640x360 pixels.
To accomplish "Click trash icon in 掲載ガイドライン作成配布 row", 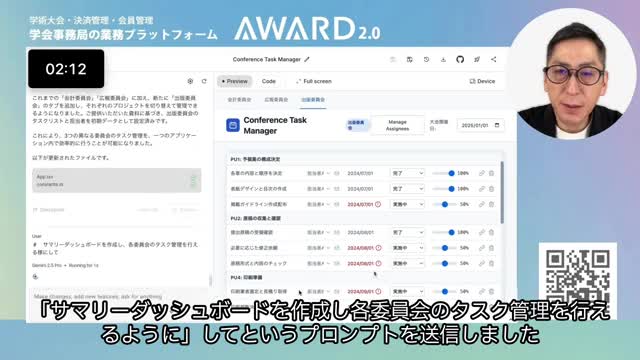I will click(x=491, y=204).
